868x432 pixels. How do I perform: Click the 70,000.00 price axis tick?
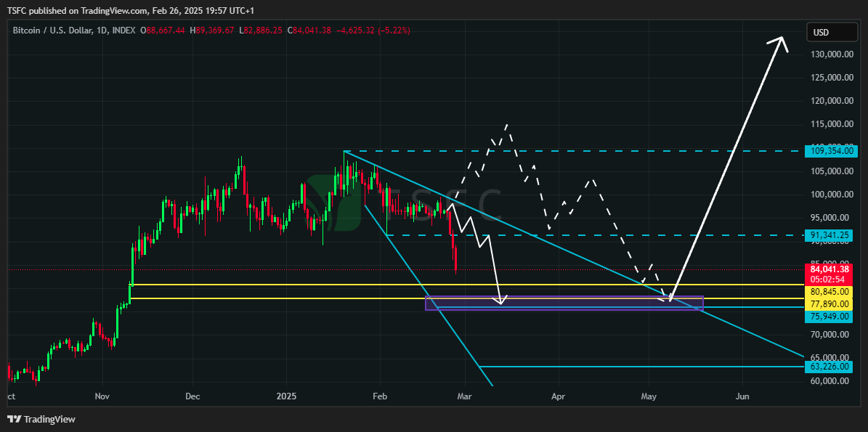click(x=830, y=334)
